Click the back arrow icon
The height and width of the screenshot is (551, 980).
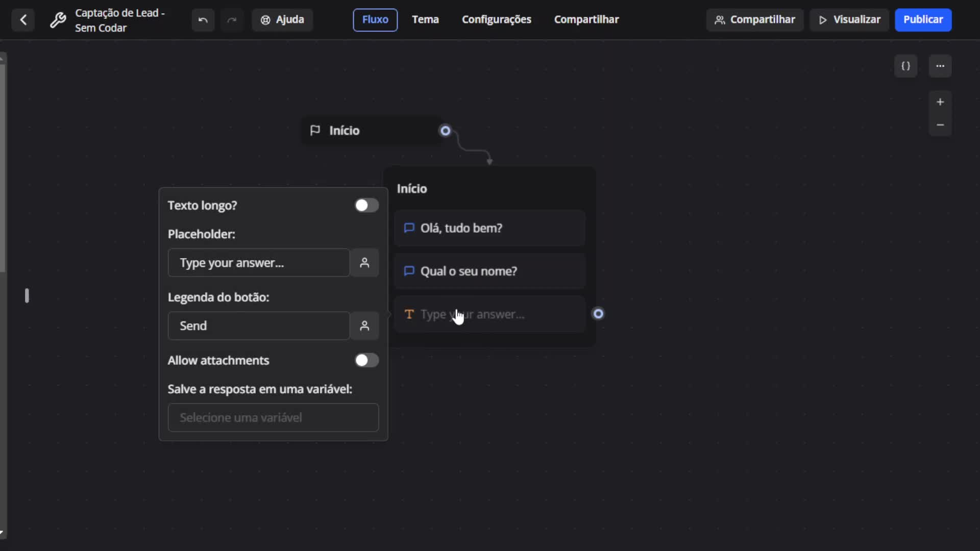(23, 20)
